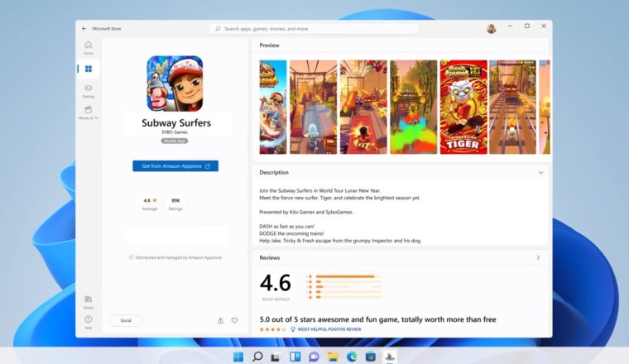
Task: Click the 4.6 Average rating stat
Action: click(x=150, y=204)
